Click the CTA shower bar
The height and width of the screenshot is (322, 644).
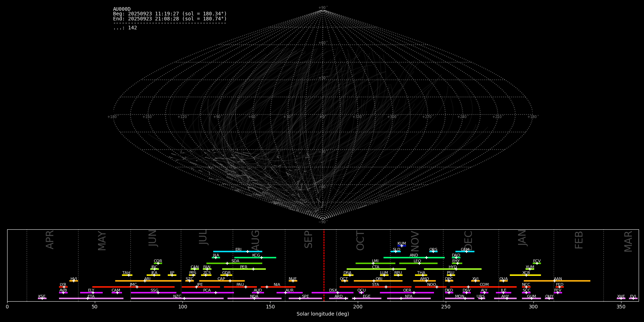376,269
